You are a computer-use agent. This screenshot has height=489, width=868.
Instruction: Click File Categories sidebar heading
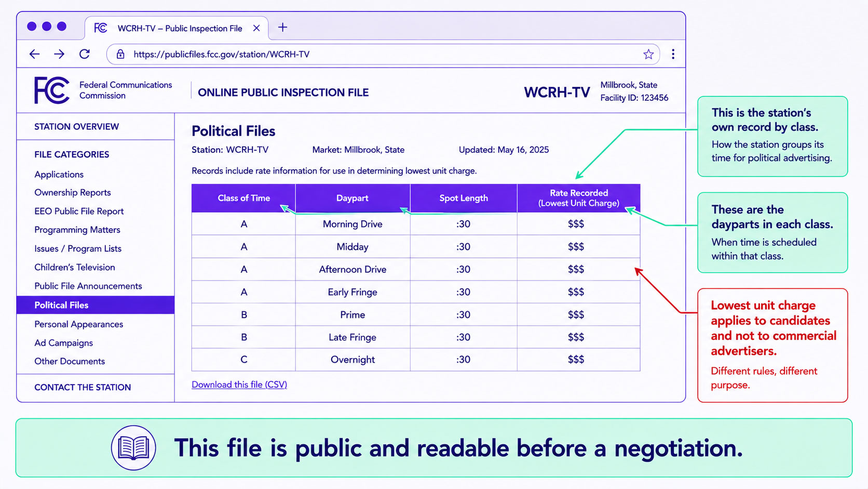(72, 154)
